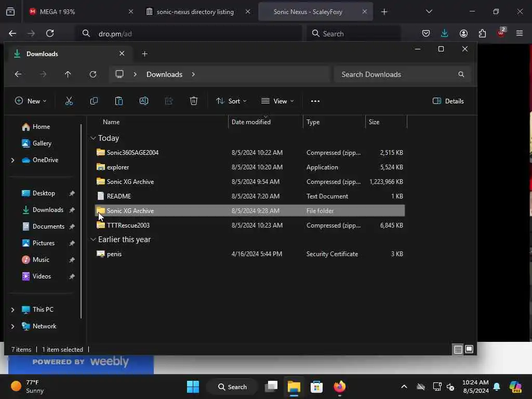The width and height of the screenshot is (532, 399).
Task: Sort by Size column header
Action: click(x=374, y=122)
